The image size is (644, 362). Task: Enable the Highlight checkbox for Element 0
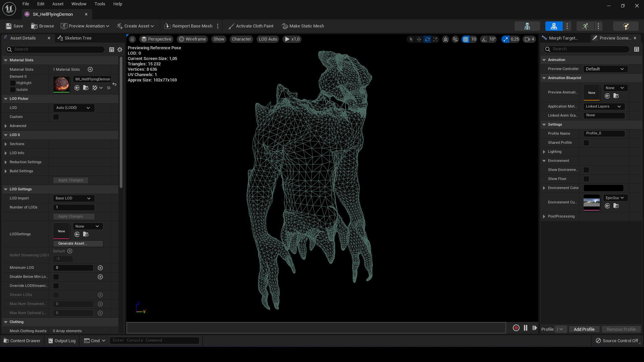tap(13, 83)
